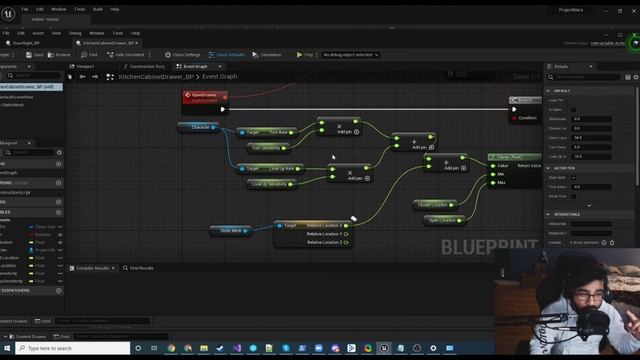This screenshot has width=640, height=360.
Task: Start Simulation from the toolbar
Action: point(267,55)
